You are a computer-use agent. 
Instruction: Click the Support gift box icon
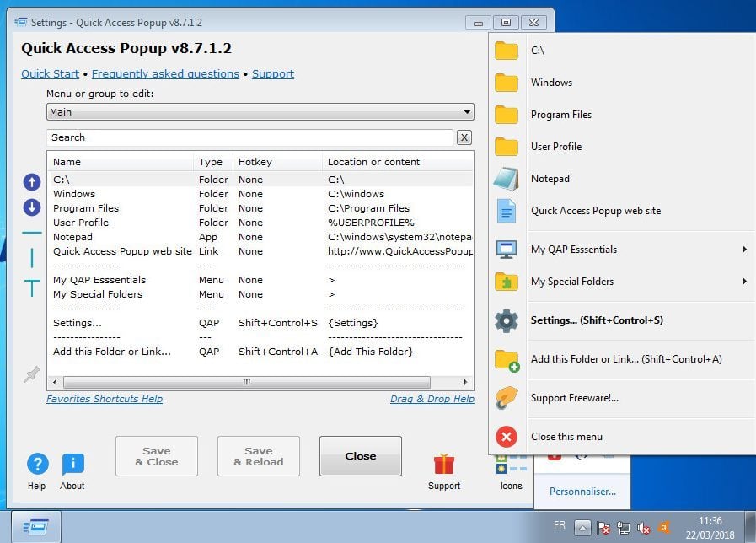coord(443,464)
